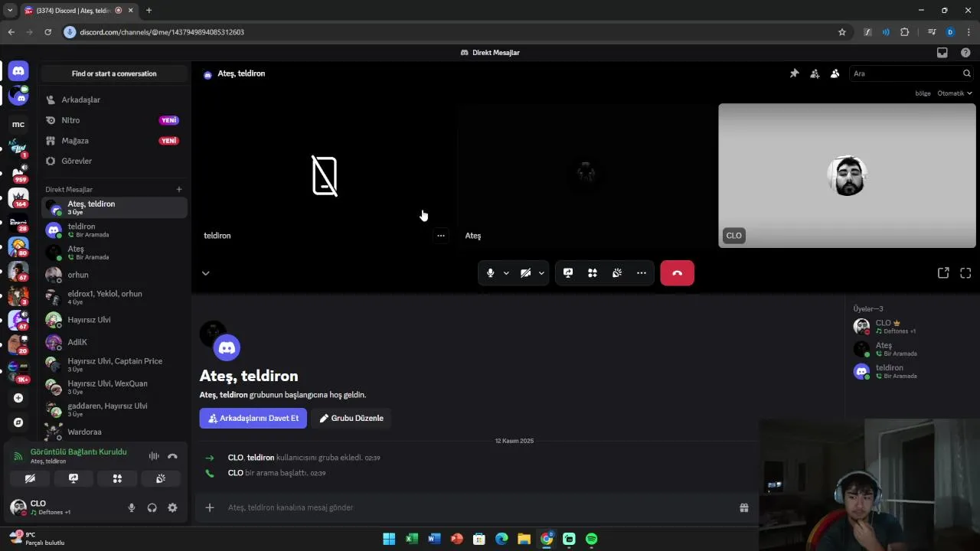Image resolution: width=980 pixels, height=551 pixels.
Task: Mute mic in user panel
Action: click(x=132, y=507)
